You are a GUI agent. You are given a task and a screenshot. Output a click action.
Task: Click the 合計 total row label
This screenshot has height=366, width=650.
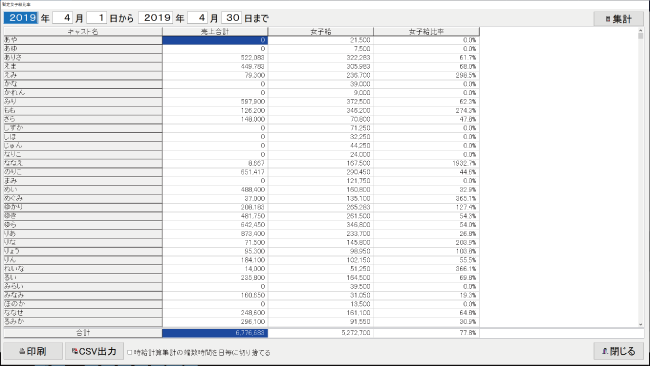83,333
